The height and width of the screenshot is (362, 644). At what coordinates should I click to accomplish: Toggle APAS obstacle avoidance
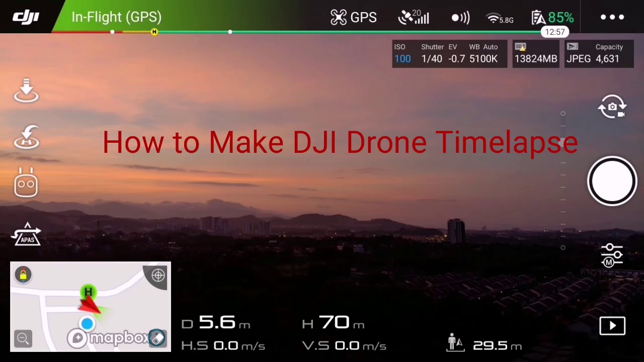(27, 234)
